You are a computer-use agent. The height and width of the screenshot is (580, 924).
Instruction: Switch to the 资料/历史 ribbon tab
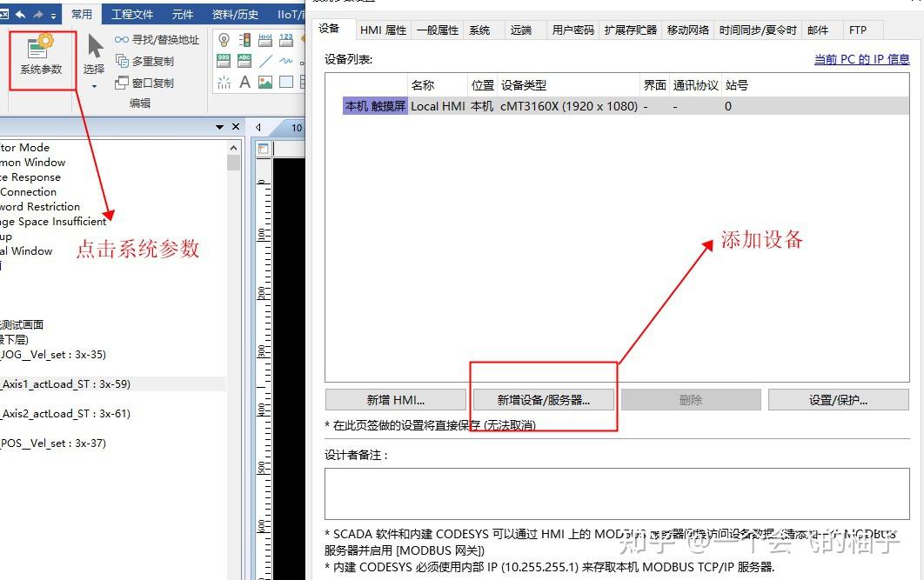point(235,14)
